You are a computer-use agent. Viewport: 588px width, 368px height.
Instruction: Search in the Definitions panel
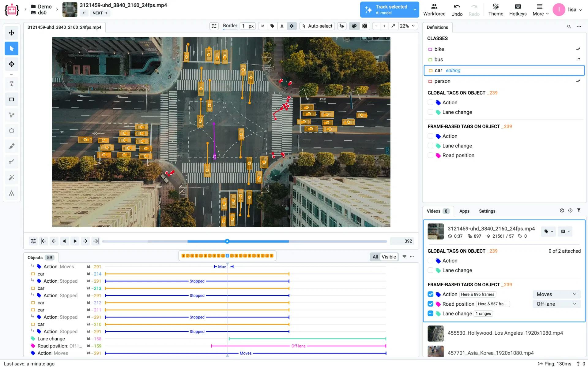coord(569,27)
